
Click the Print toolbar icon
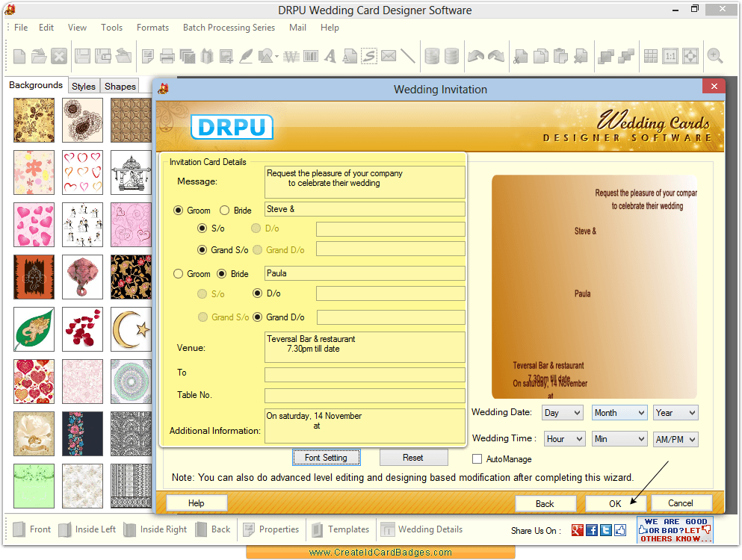tap(167, 56)
